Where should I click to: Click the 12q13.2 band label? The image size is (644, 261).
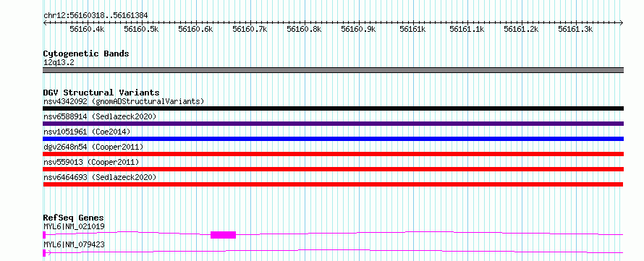pos(59,63)
